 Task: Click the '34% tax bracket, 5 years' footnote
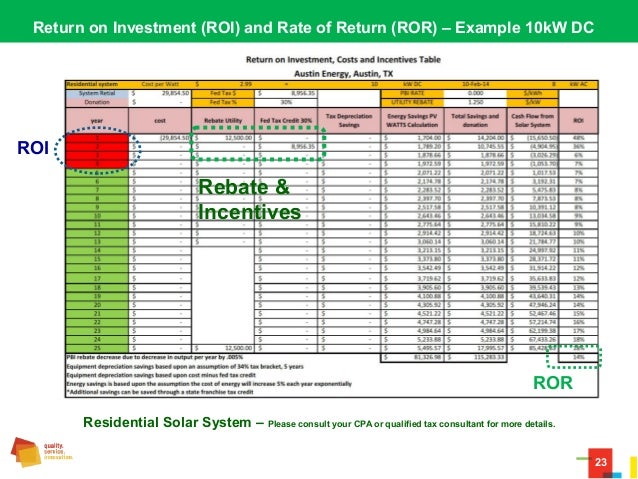click(x=185, y=366)
